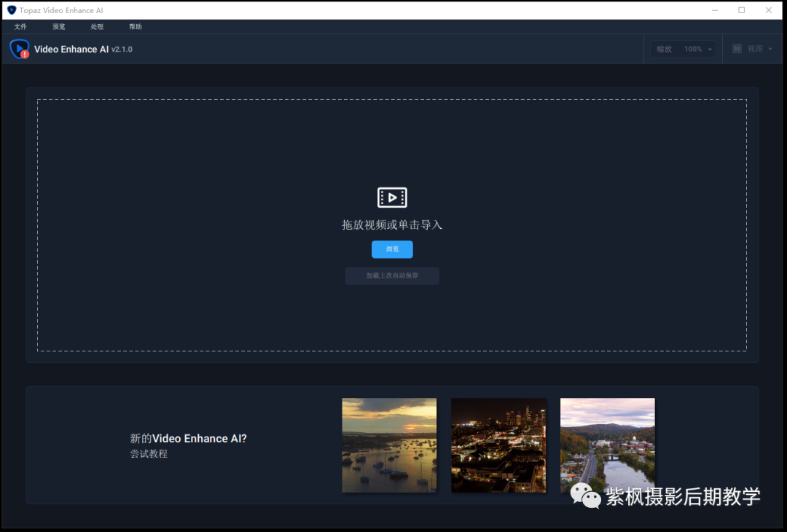Viewport: 787px width, 532px height.
Task: Open the night city tutorial thumbnail
Action: pos(498,445)
